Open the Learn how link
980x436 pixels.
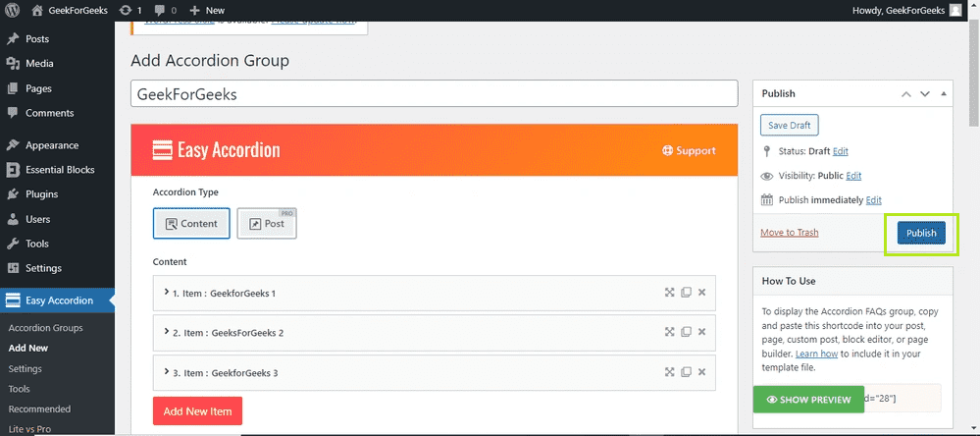[816, 354]
